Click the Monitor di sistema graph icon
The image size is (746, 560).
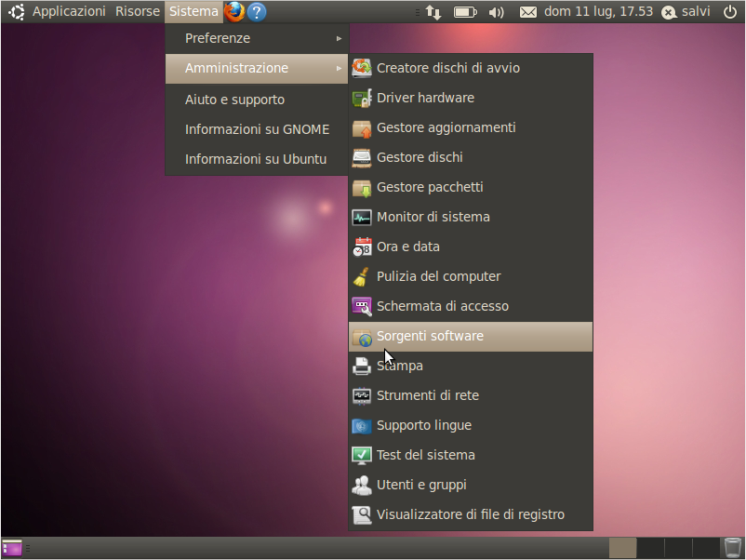pyautogui.click(x=362, y=217)
